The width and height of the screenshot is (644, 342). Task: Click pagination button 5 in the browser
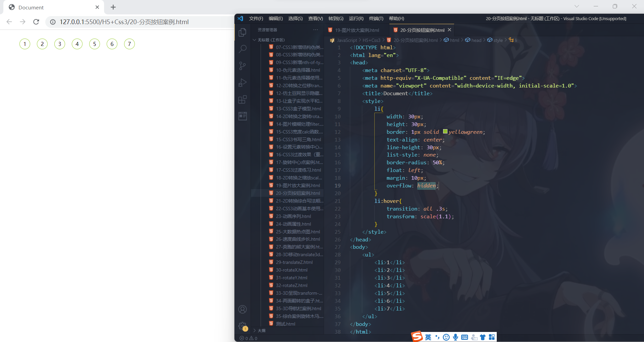(x=94, y=44)
